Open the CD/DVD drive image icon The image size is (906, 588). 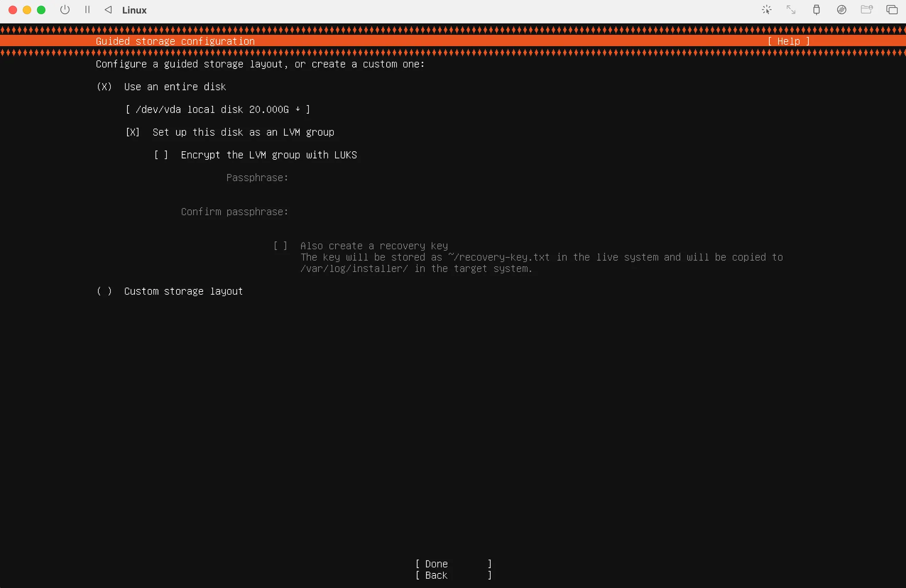tap(841, 10)
